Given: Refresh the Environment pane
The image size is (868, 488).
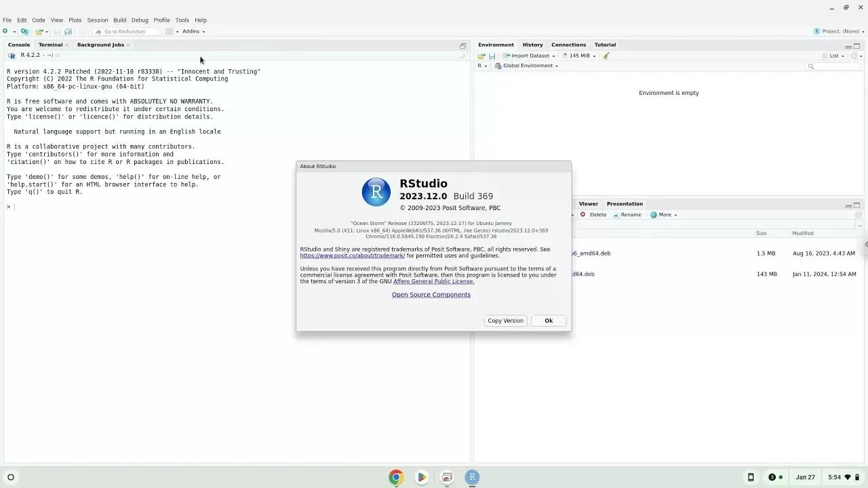Looking at the screenshot, I should point(853,56).
